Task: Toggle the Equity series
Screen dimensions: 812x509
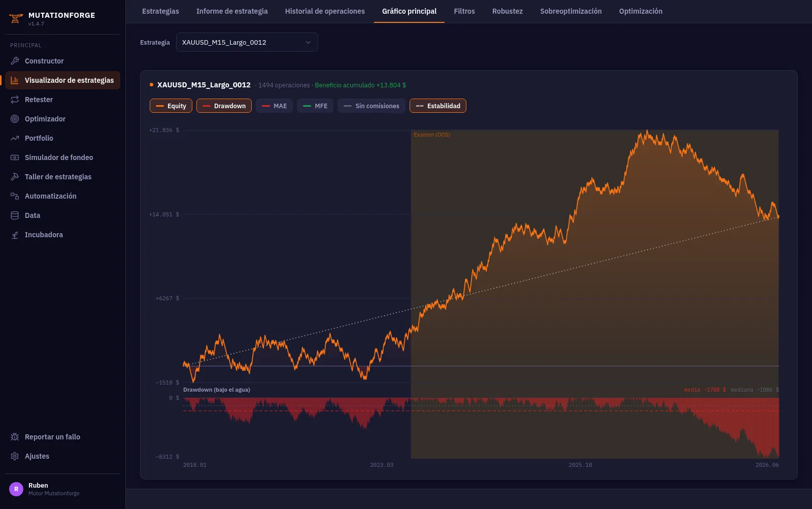Action: (x=171, y=106)
